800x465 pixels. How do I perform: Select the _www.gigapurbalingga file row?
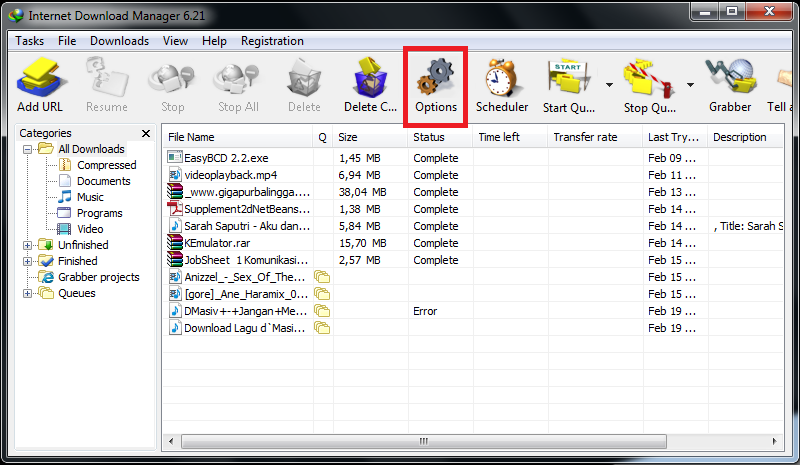click(x=472, y=192)
